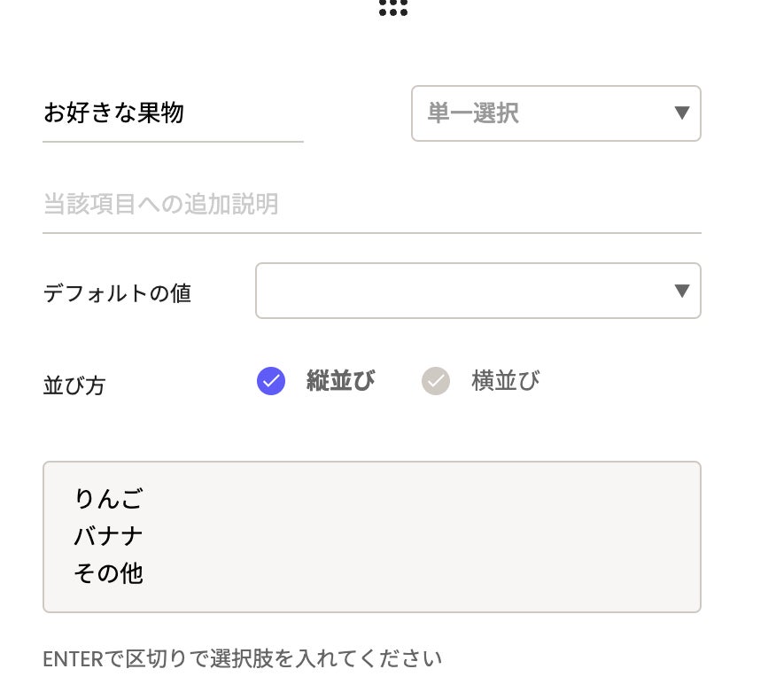The width and height of the screenshot is (776, 700).
Task: Choose the 横並び text label
Action: 505,381
